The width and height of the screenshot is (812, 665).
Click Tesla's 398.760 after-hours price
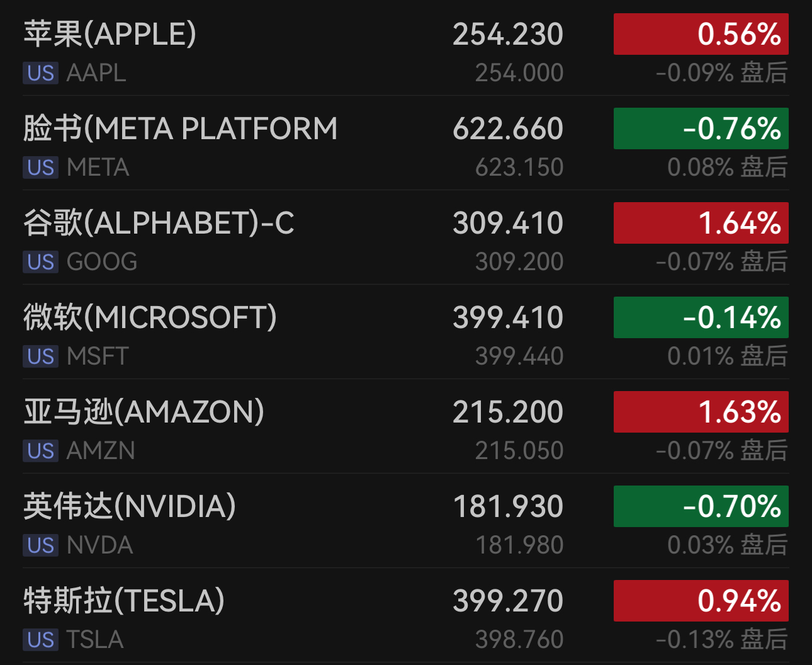tap(519, 640)
